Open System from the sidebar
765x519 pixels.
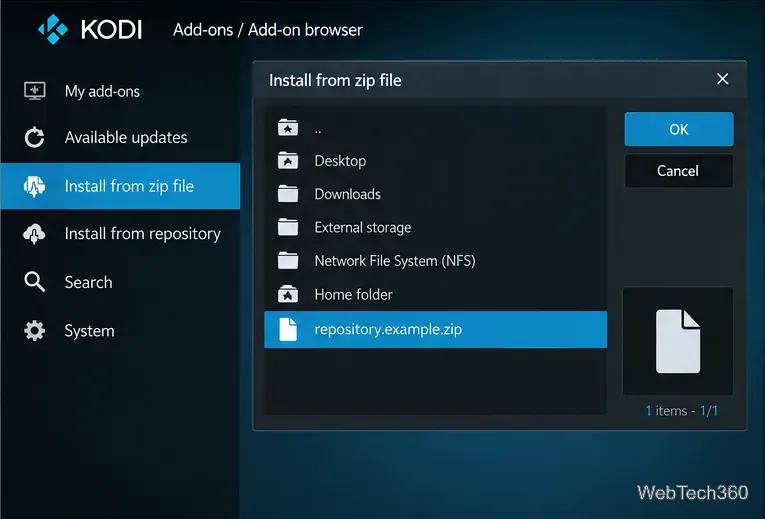[120, 331]
